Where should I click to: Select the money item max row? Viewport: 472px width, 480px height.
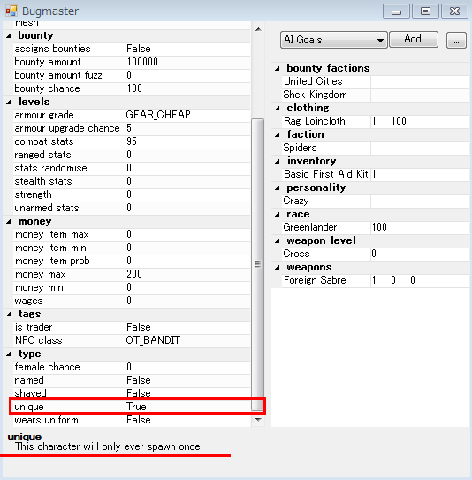click(x=131, y=235)
